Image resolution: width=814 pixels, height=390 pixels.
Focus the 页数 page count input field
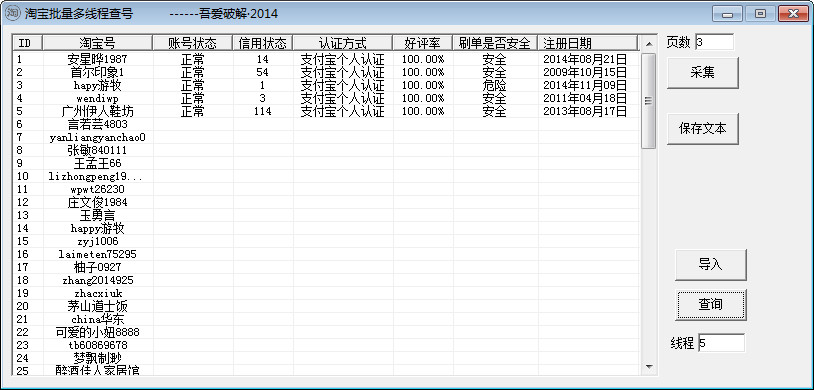click(714, 42)
